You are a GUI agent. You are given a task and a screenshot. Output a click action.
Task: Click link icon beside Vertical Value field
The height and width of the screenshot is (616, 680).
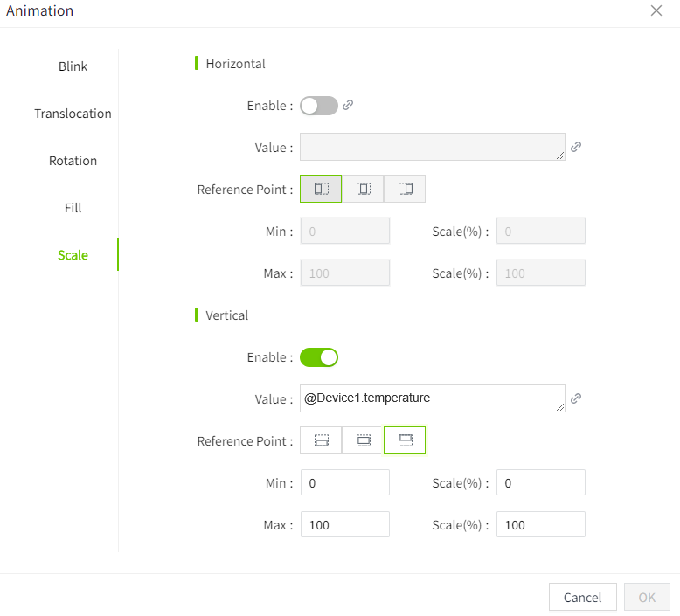[x=575, y=398]
